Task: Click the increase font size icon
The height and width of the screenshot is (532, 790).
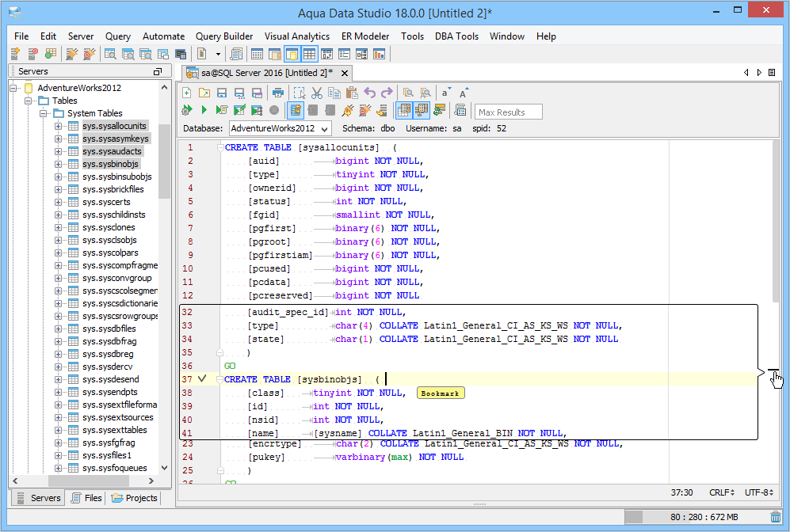Action: click(x=464, y=93)
